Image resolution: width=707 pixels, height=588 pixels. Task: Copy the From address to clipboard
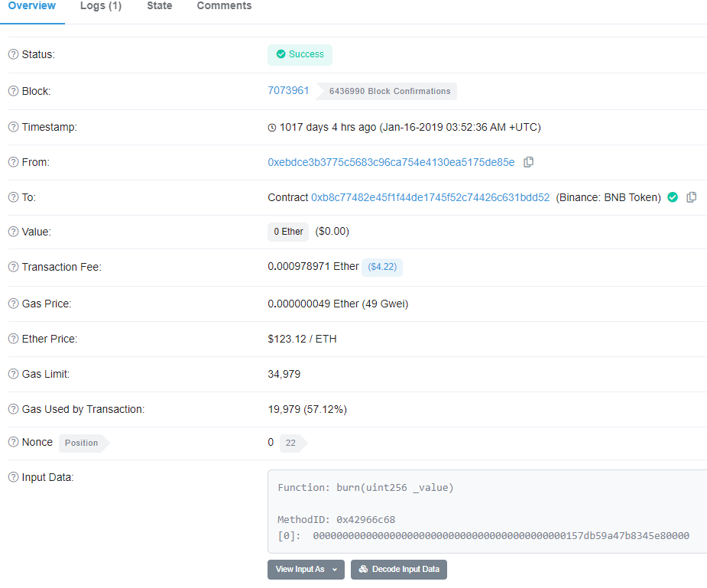pos(528,162)
